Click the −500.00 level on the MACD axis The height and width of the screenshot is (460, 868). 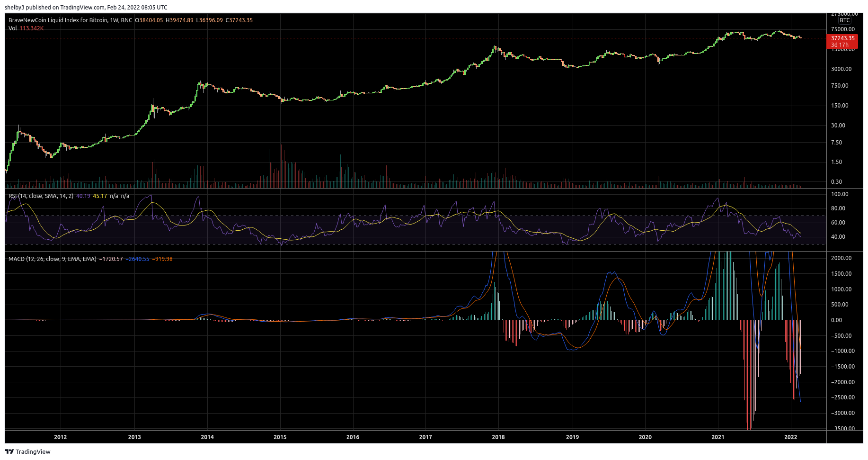[x=841, y=336]
